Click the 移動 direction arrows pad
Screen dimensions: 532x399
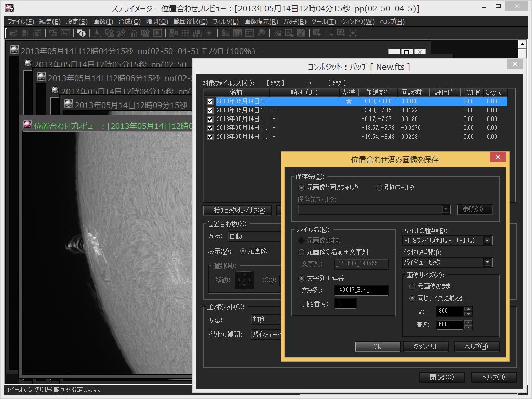coord(244,280)
